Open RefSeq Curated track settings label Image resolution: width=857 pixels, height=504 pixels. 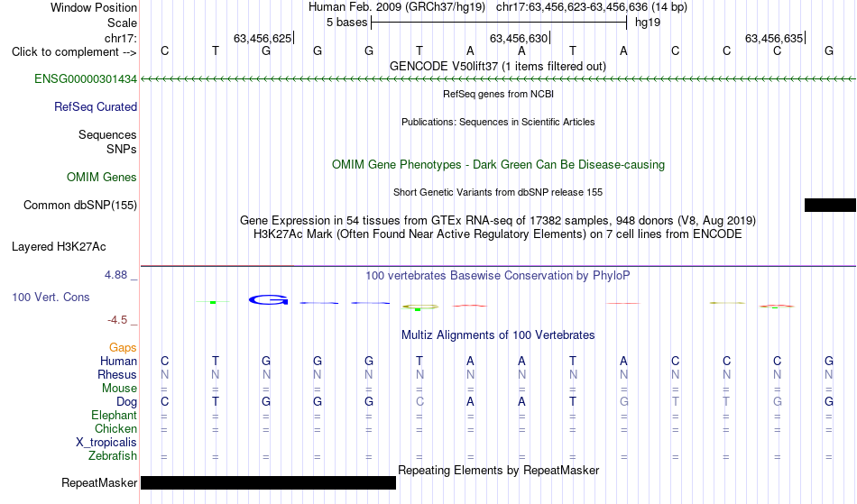click(x=95, y=107)
